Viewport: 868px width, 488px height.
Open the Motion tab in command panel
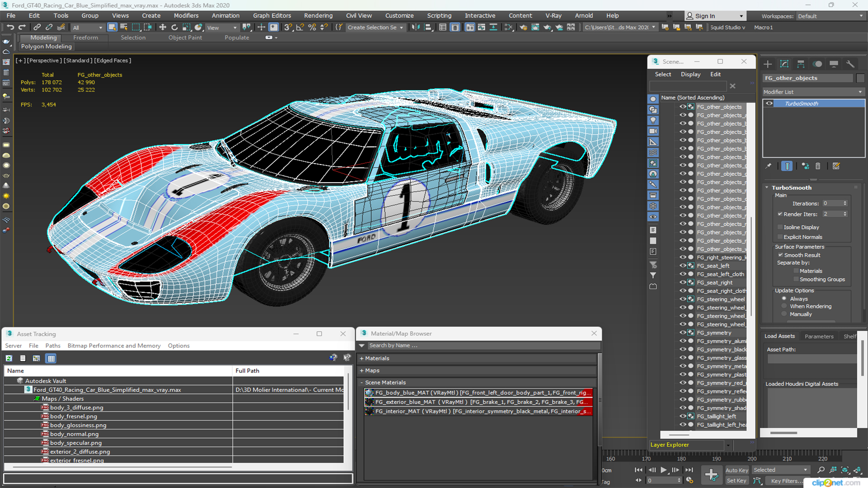[x=817, y=64]
